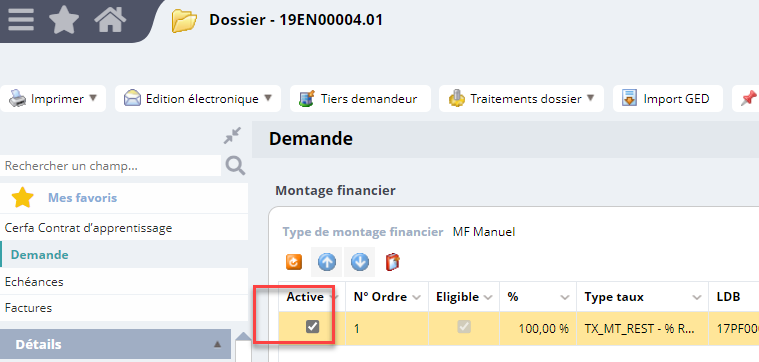Click the LDB cell 17PF00
Screen dimensions: 759x362
coord(734,328)
